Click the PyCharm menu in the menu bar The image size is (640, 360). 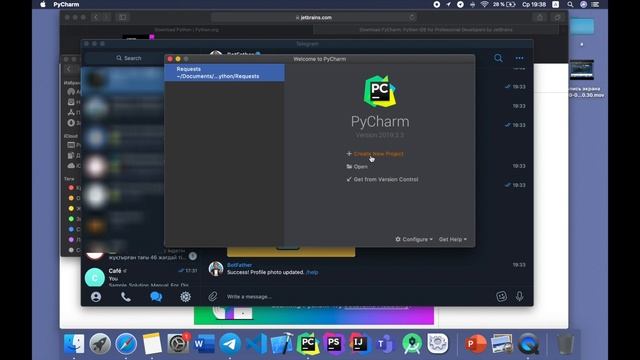[66, 4]
